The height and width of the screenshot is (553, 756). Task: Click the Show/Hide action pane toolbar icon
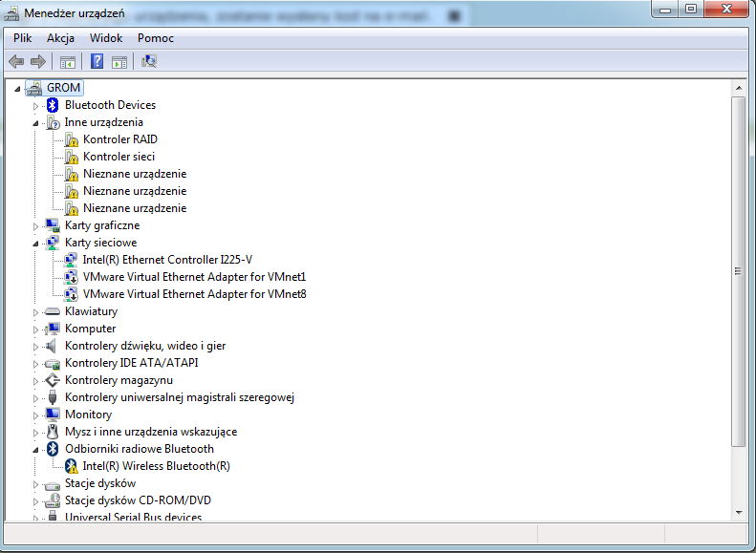119,62
